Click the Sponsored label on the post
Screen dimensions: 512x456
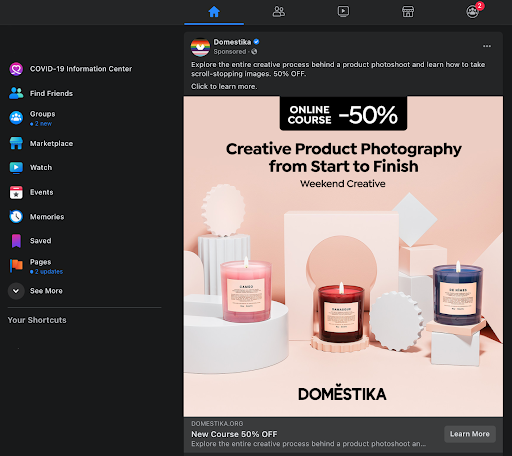[230, 52]
